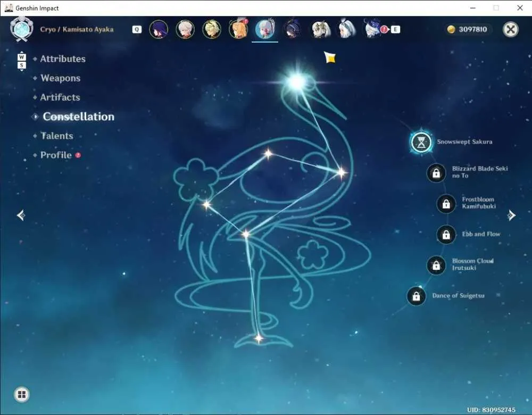Screen dimensions: 532x415
Task: Open the Talents menu
Action: click(x=57, y=136)
